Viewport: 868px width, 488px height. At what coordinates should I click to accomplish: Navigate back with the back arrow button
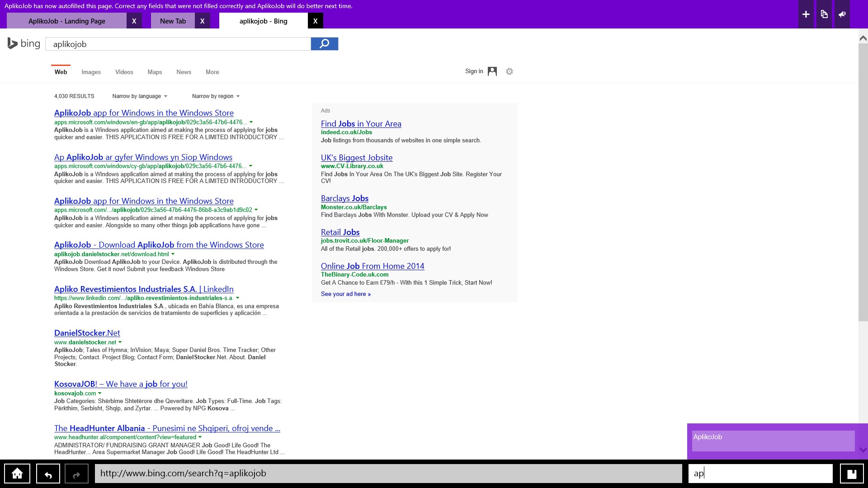point(48,474)
